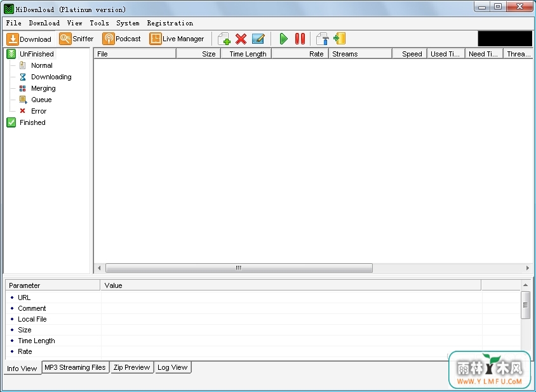Click the Value column header

(x=291, y=285)
